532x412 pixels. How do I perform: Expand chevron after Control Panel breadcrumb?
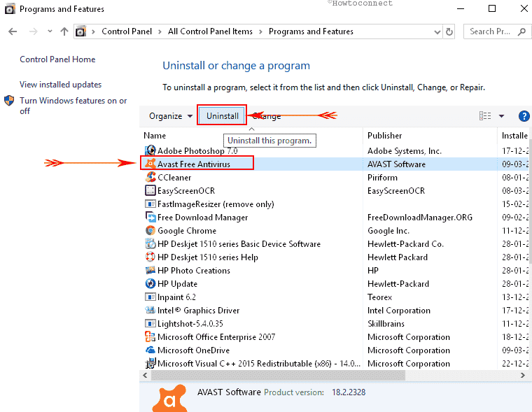(160, 31)
